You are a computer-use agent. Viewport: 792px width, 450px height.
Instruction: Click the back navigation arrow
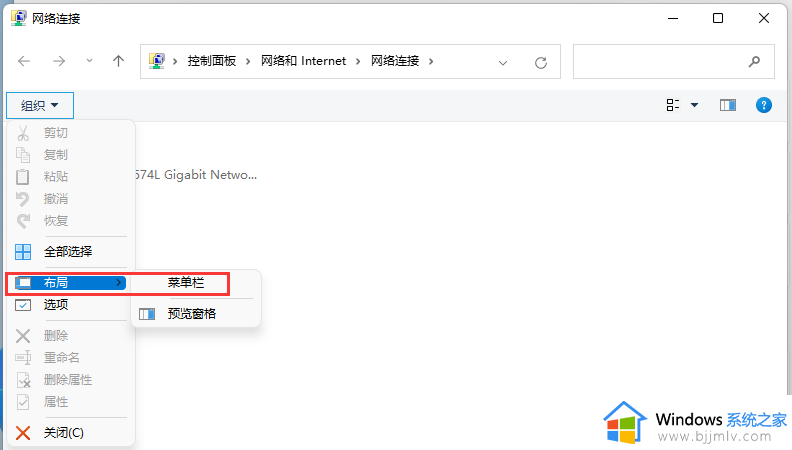(25, 61)
